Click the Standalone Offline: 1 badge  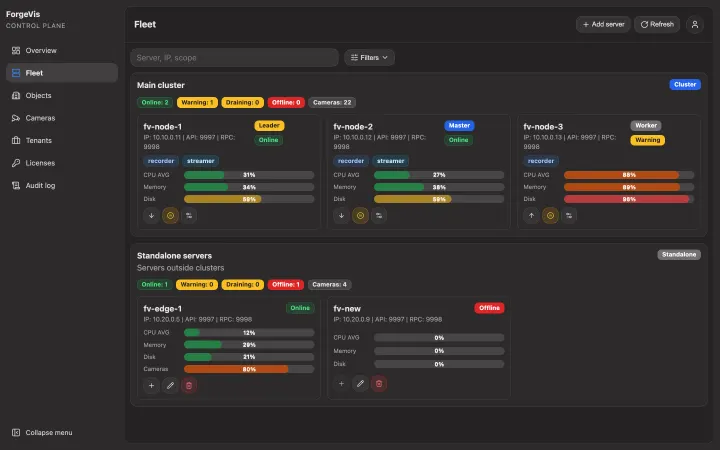pos(286,285)
